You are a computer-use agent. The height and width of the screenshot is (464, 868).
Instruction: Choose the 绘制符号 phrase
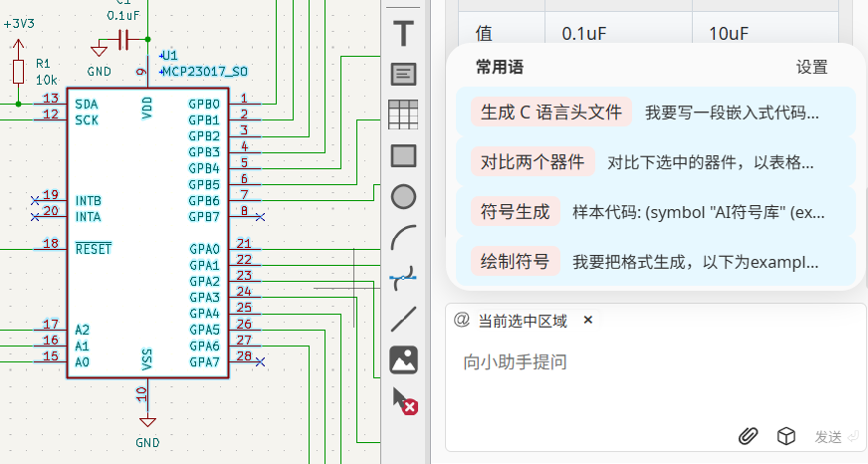(x=515, y=262)
